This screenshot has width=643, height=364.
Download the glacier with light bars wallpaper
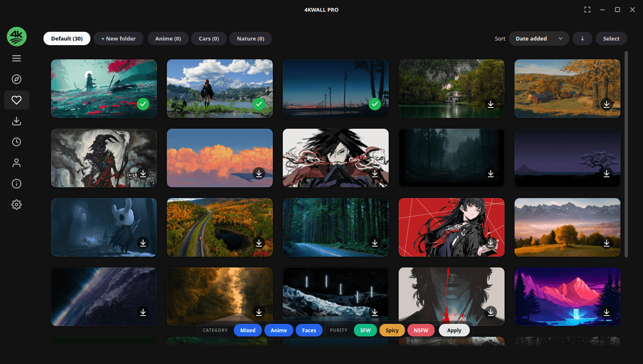pyautogui.click(x=375, y=312)
